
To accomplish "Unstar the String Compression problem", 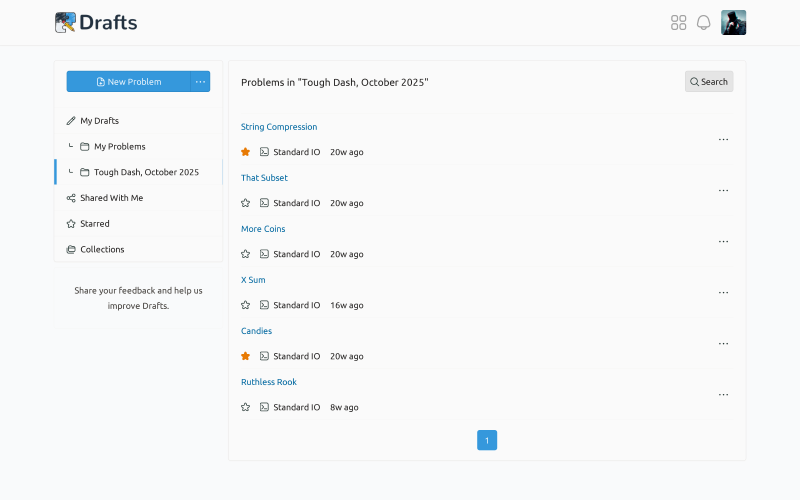I will click(x=245, y=152).
